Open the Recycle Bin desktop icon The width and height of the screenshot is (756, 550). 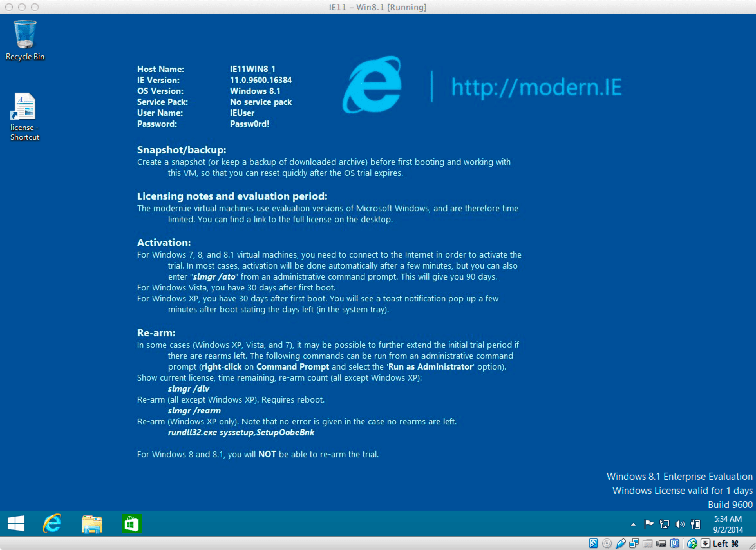click(26, 33)
